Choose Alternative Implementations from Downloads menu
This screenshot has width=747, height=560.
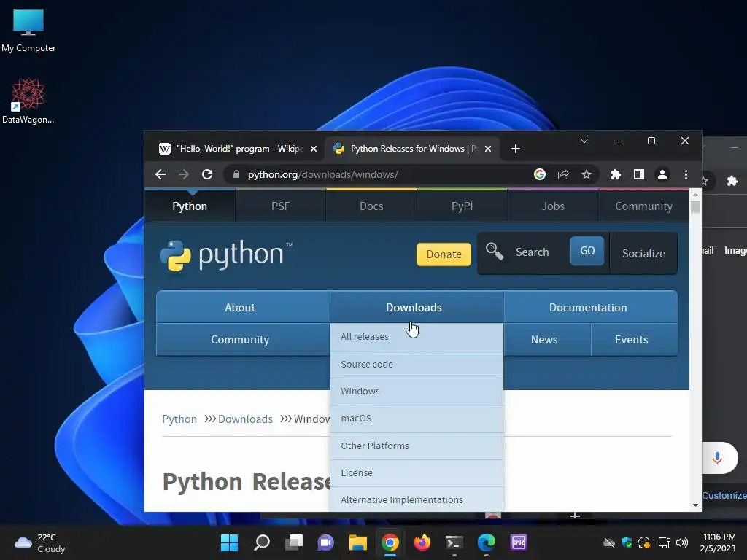pos(417,499)
